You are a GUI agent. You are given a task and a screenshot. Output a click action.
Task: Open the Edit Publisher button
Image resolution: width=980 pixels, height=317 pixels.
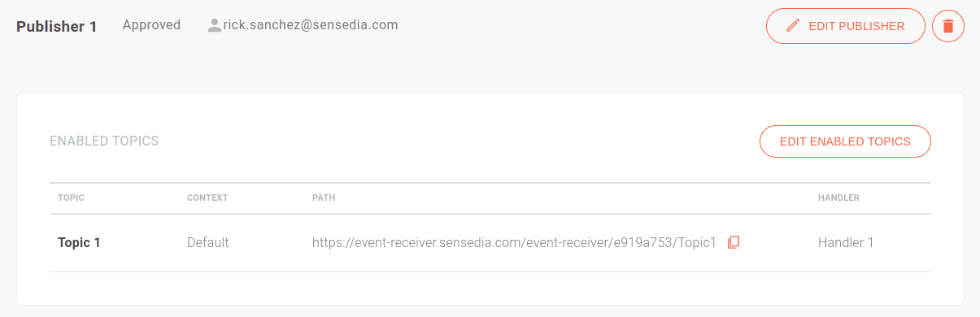click(x=845, y=26)
